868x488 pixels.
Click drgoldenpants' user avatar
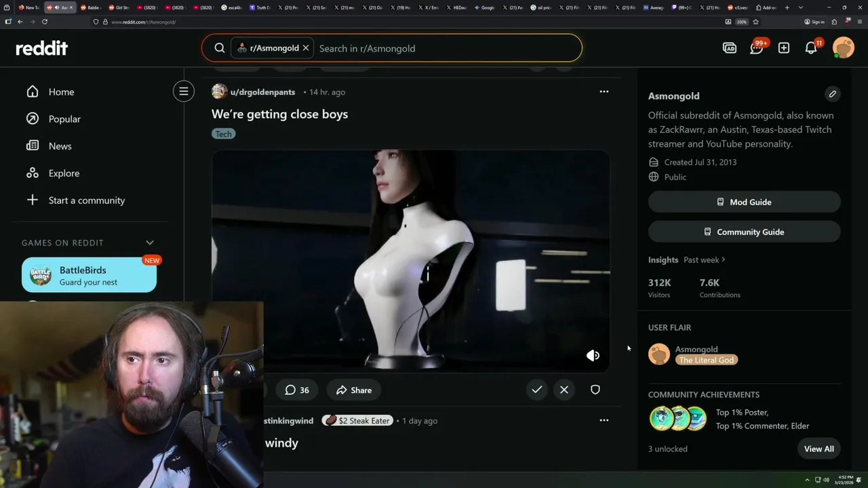tap(219, 91)
